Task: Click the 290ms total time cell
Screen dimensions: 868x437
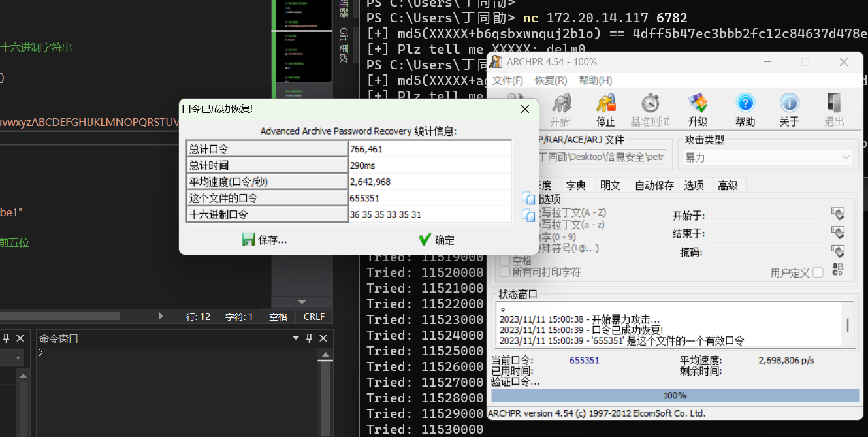Action: coord(430,165)
